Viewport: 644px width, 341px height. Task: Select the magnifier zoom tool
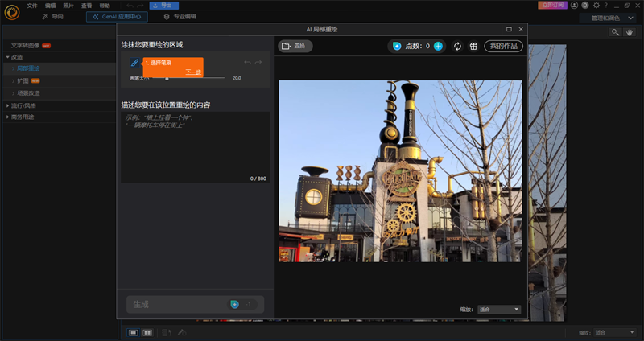[x=615, y=32]
